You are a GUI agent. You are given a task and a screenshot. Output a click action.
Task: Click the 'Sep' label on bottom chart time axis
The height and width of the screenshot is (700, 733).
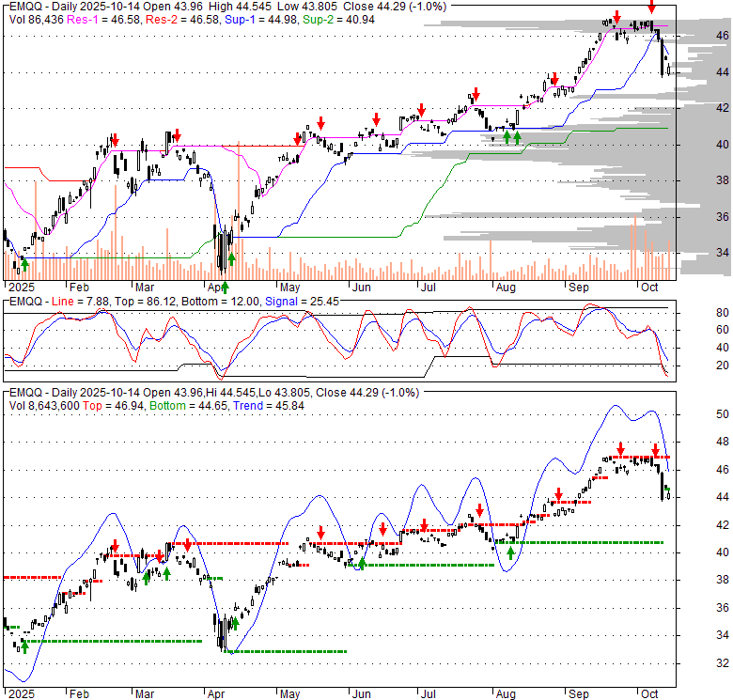[x=578, y=694]
